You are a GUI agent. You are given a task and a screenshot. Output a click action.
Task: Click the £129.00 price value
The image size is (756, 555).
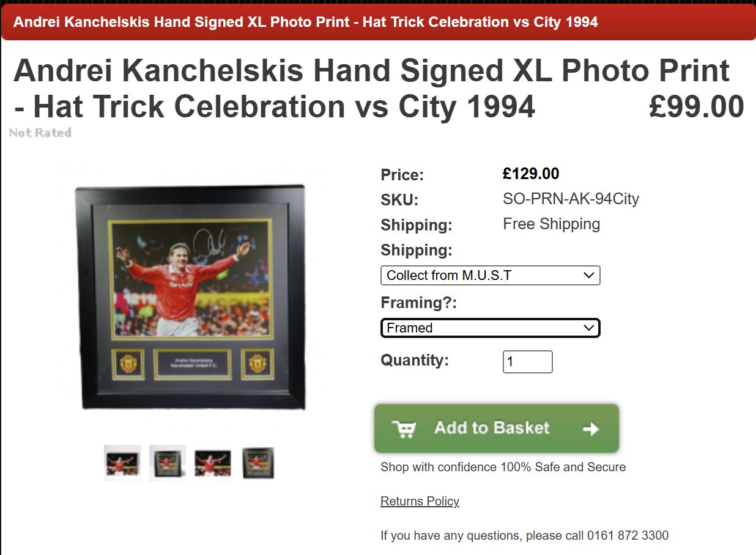point(531,174)
